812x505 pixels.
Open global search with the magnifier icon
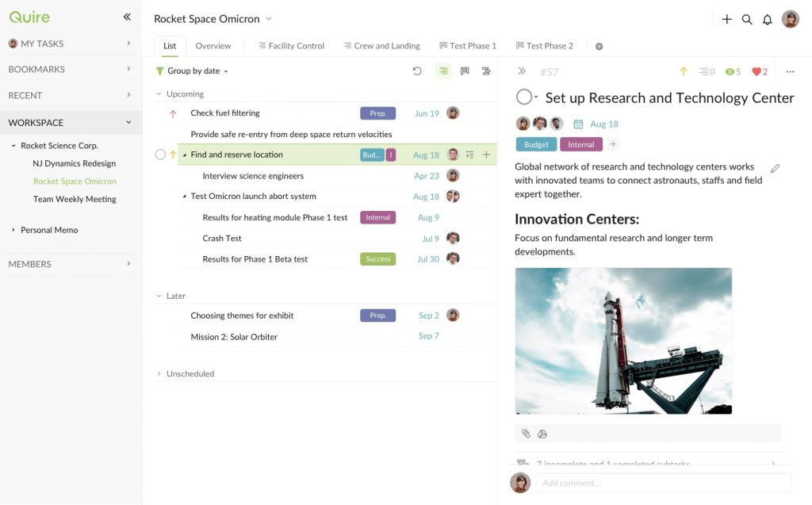tap(746, 19)
